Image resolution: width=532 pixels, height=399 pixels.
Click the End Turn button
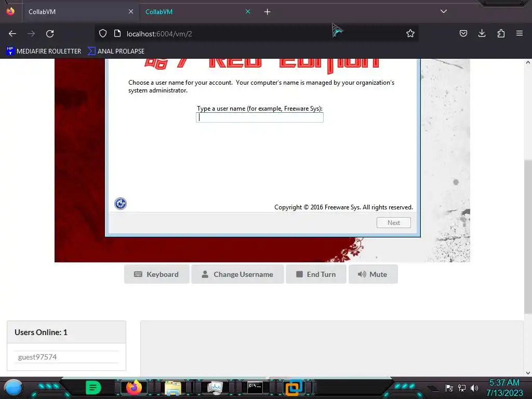pos(316,274)
